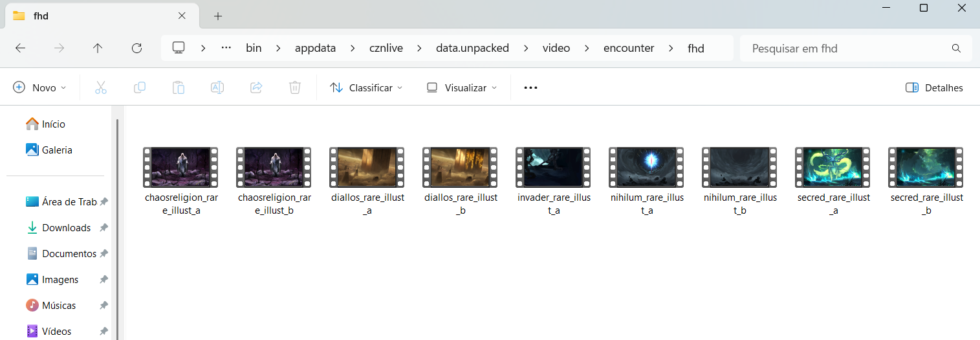The image size is (980, 340).
Task: Select diallos_rare_illust_b video thumbnail
Action: click(460, 167)
